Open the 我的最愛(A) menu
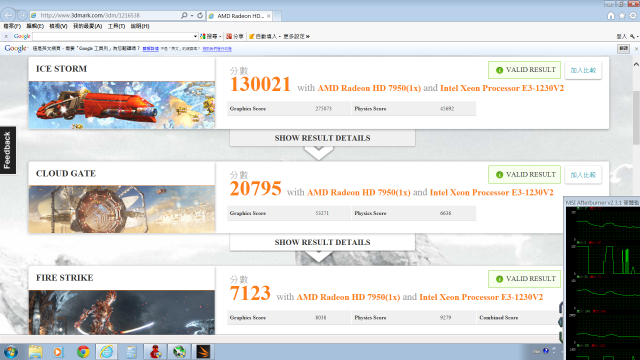This screenshot has height=360, width=640. (x=87, y=26)
